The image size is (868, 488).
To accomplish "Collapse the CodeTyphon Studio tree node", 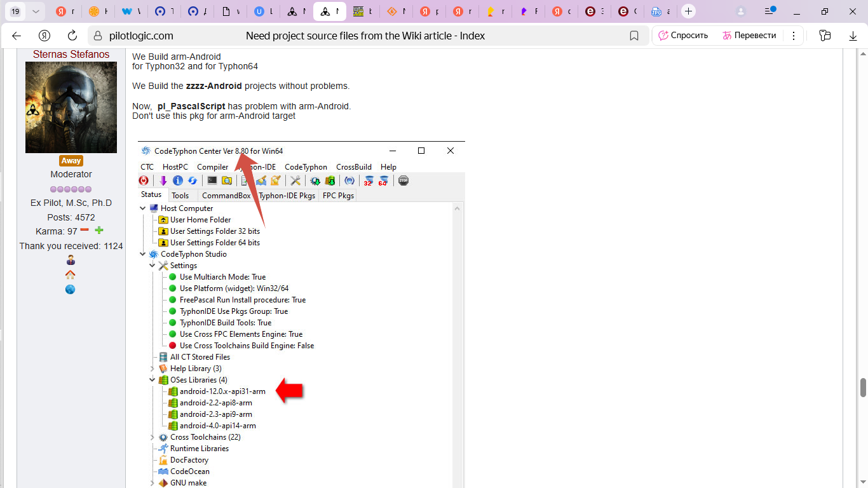I will 142,254.
